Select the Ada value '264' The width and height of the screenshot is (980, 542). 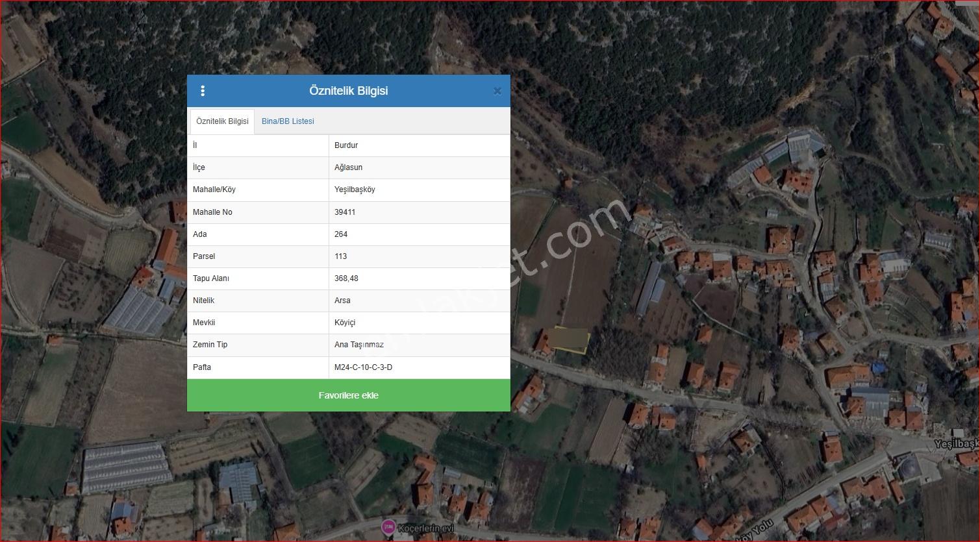coord(341,234)
